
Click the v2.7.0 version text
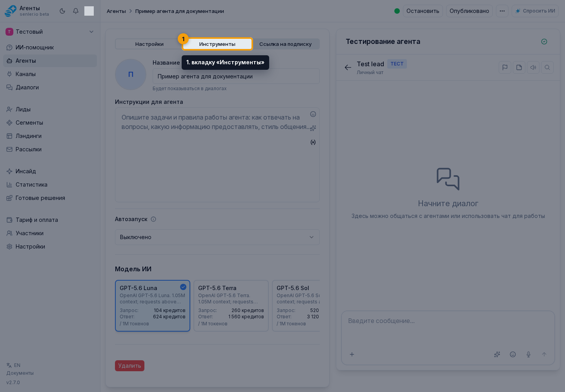[x=13, y=383]
